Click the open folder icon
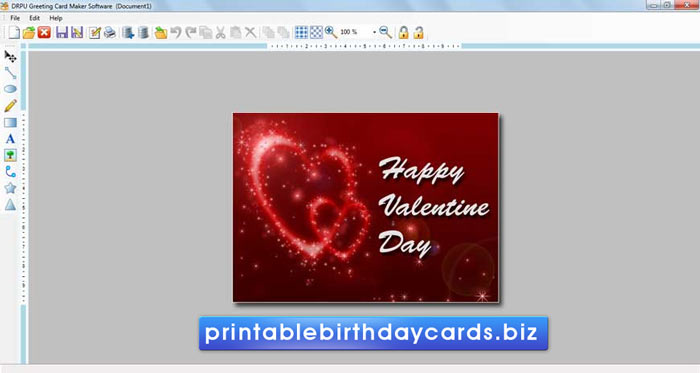 coord(29,33)
